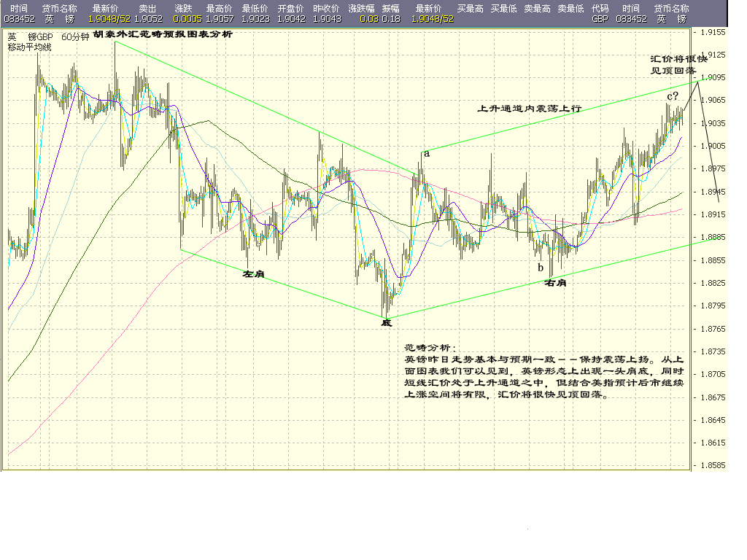Click price axis level 1.8615

click(x=713, y=443)
